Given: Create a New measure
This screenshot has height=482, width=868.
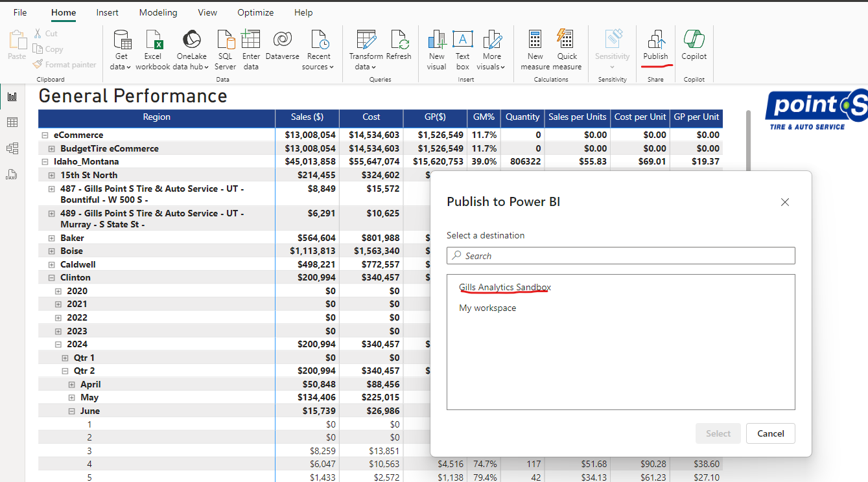Looking at the screenshot, I should tap(535, 50).
